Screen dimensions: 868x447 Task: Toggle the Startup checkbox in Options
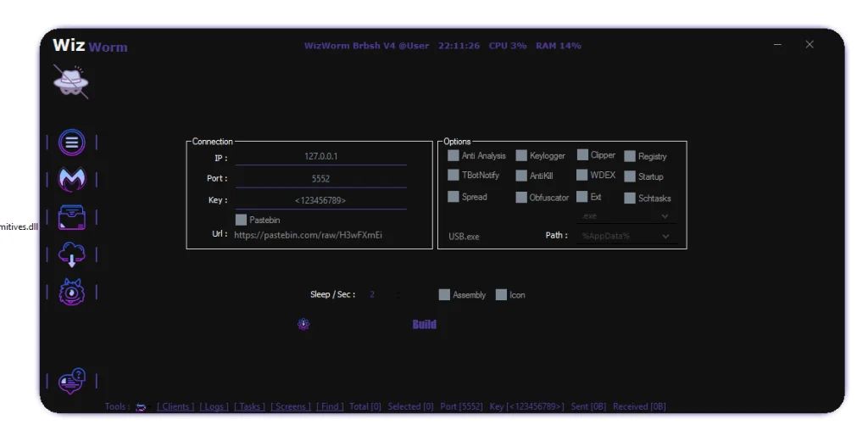point(630,176)
